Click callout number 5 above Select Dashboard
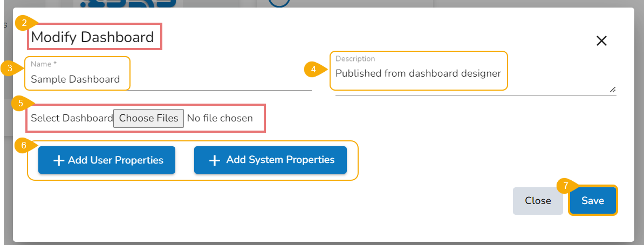 pos(20,103)
